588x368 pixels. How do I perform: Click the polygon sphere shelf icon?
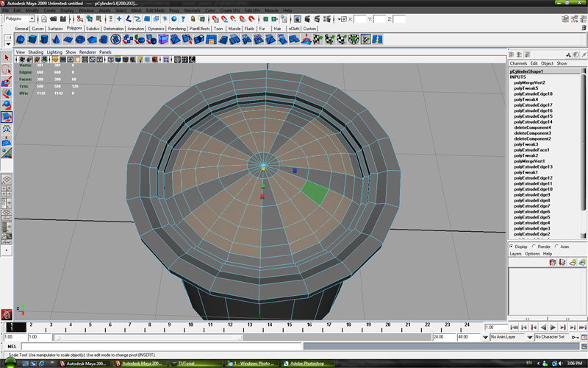tap(21, 40)
